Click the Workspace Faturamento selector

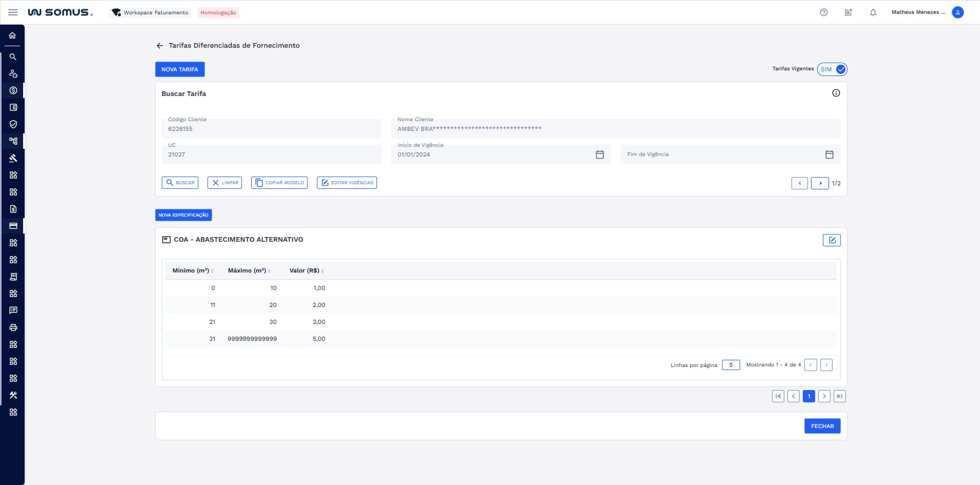tap(150, 12)
